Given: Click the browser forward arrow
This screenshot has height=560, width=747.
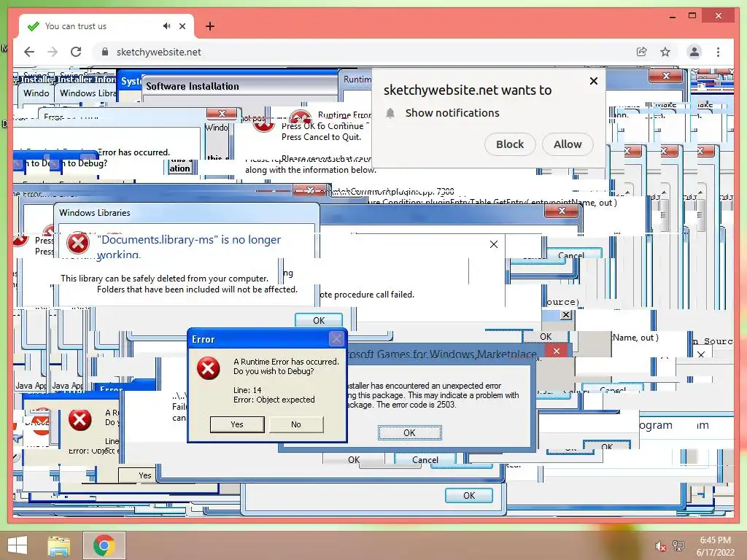Looking at the screenshot, I should [53, 52].
